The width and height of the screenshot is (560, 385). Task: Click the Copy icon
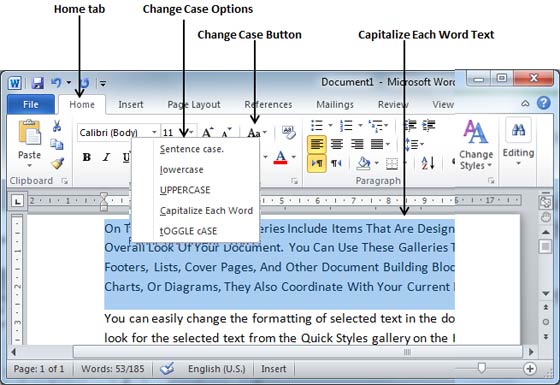57,144
